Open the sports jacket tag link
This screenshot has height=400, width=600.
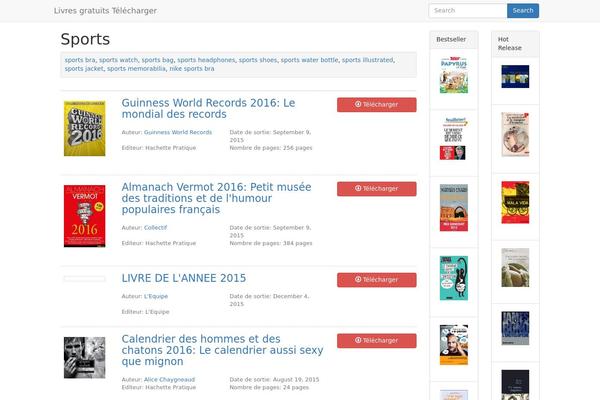[84, 69]
